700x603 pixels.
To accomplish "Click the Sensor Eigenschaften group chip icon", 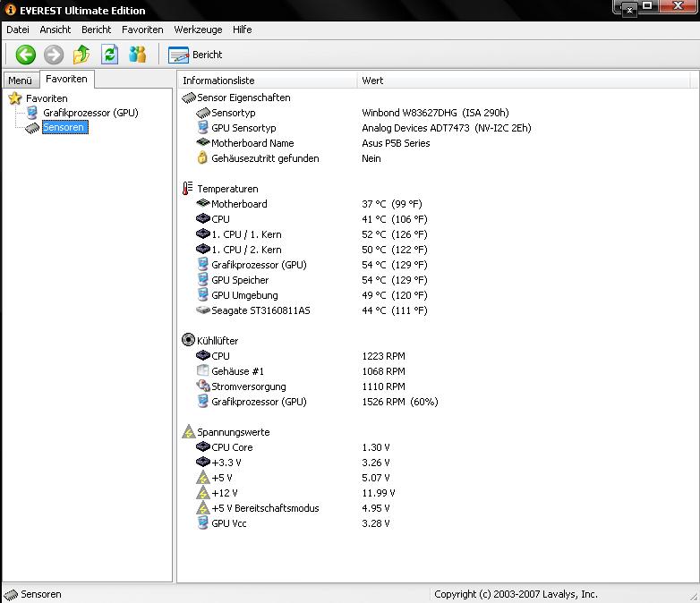I will click(189, 98).
